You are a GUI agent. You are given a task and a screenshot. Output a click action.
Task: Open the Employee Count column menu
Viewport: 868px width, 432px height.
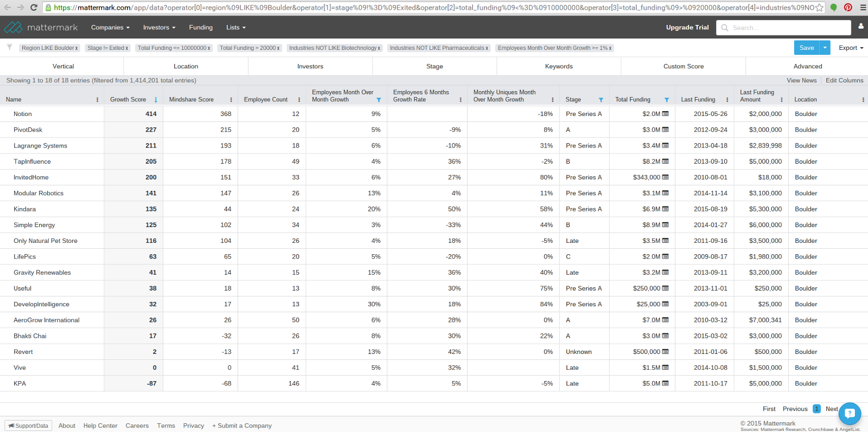[x=299, y=100]
